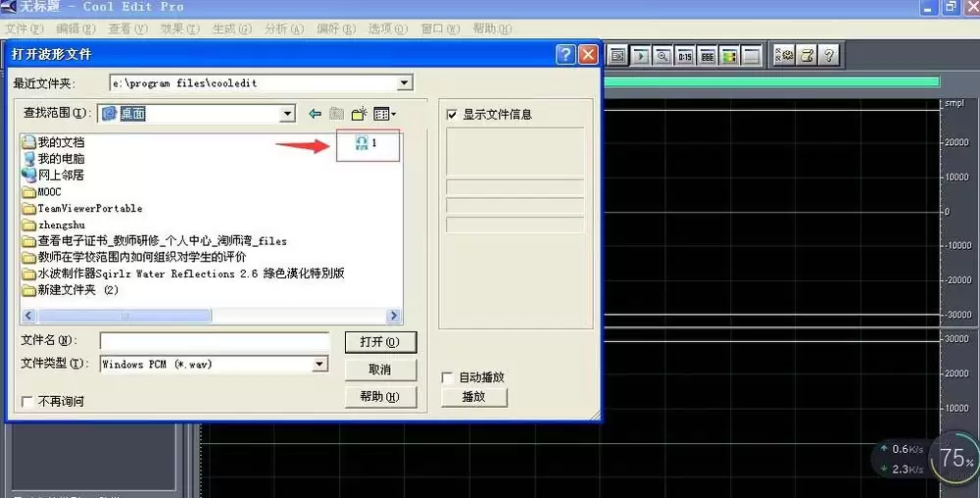Screen dimensions: 980x498
Task: Create new folder icon in dialog
Action: (x=359, y=114)
